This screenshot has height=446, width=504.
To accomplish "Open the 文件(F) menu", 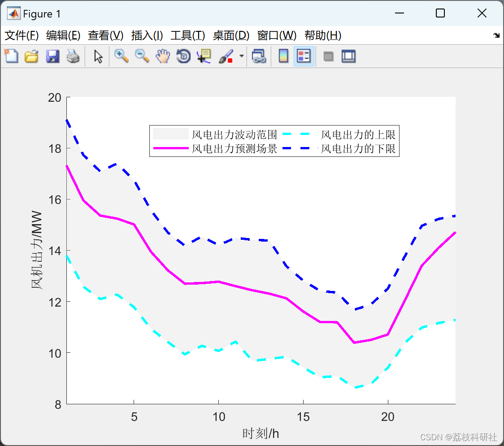I will point(22,35).
